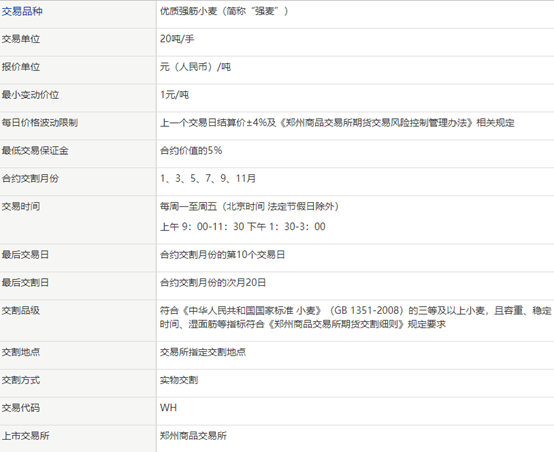Select the 最后交割日 label
This screenshot has width=554, height=452.
pyautogui.click(x=25, y=283)
